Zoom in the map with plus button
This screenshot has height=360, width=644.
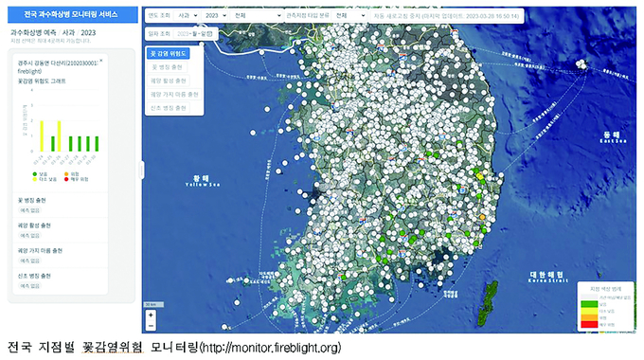(151, 315)
